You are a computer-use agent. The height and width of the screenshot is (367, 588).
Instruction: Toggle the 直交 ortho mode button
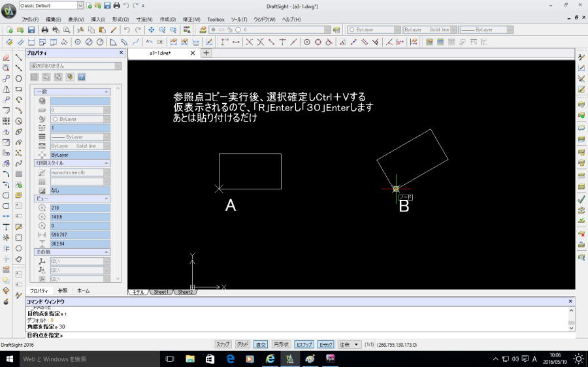point(261,345)
